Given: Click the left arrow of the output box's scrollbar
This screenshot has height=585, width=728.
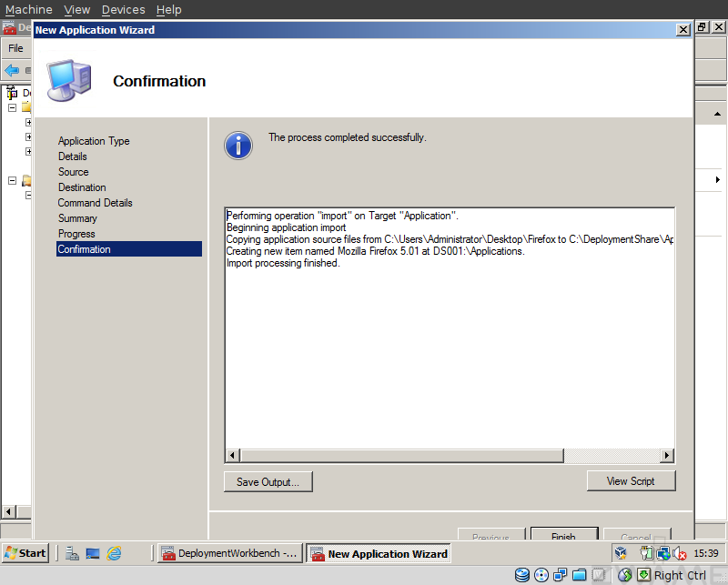Looking at the screenshot, I should [233, 456].
